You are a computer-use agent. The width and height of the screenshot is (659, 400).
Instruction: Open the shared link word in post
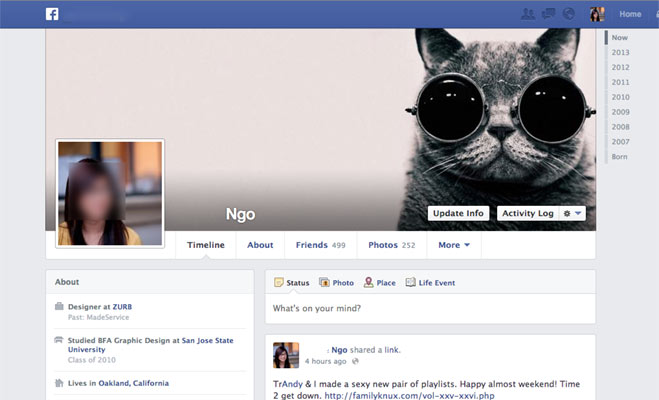[x=392, y=350]
